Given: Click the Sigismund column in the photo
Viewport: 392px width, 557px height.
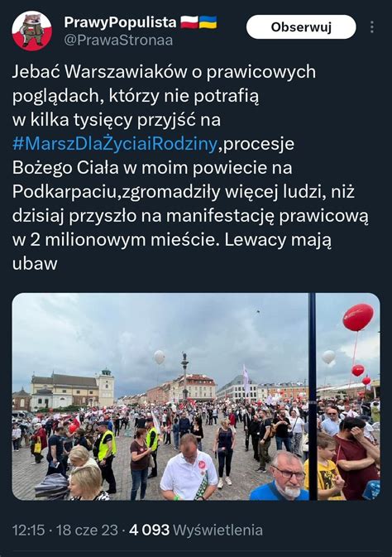Looking at the screenshot, I should [x=184, y=376].
